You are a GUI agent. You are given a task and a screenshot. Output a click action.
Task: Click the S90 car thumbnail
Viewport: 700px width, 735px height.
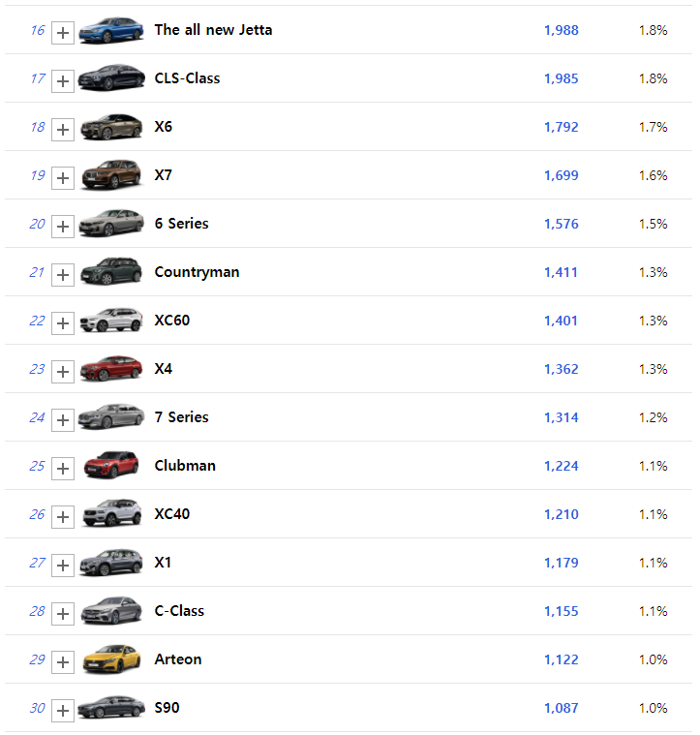pos(111,707)
